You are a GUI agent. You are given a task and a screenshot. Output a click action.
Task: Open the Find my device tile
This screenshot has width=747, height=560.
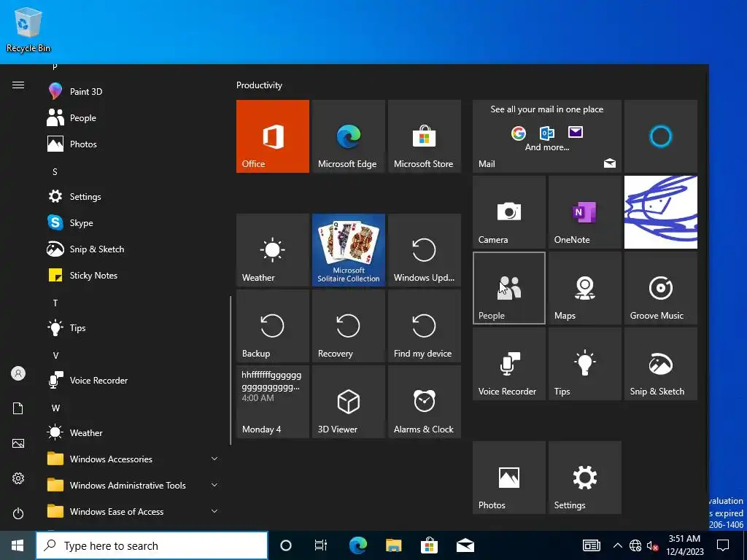(424, 326)
